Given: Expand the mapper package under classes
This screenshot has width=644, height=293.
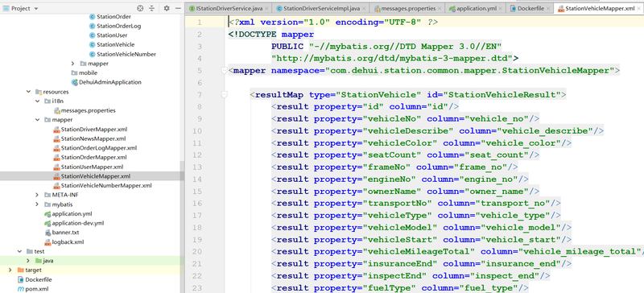Looking at the screenshot, I should coord(72,64).
